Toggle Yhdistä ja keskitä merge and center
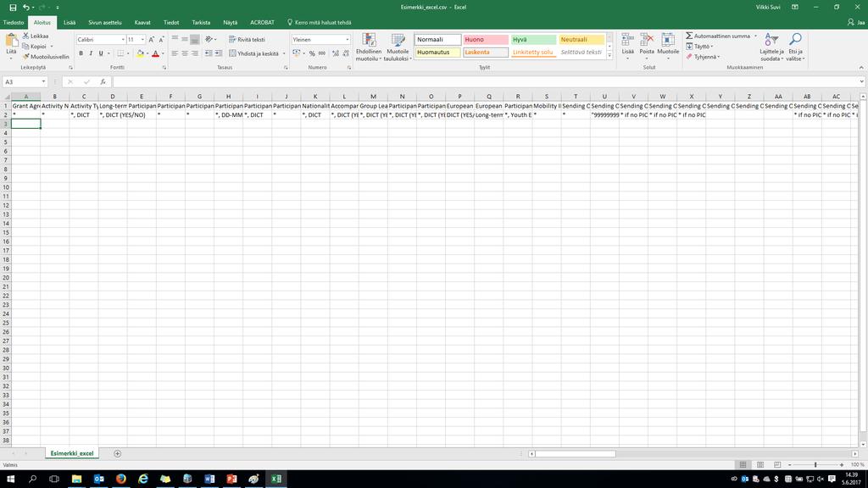Viewport: 868px width, 488px height. 254,53
